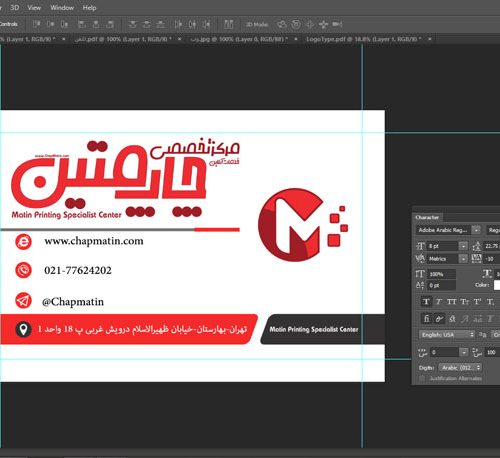
Task: Click the Align top edges icon
Action: (x=36, y=24)
